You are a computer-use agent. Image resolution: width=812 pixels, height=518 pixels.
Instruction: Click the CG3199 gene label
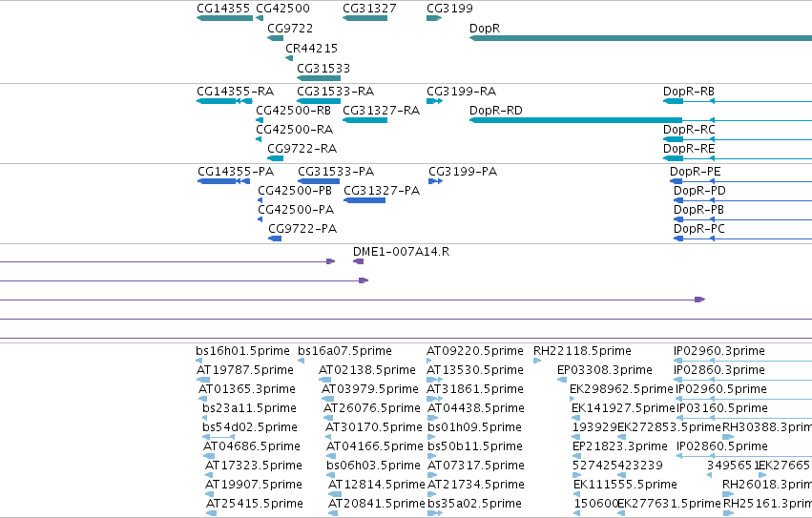(x=449, y=9)
